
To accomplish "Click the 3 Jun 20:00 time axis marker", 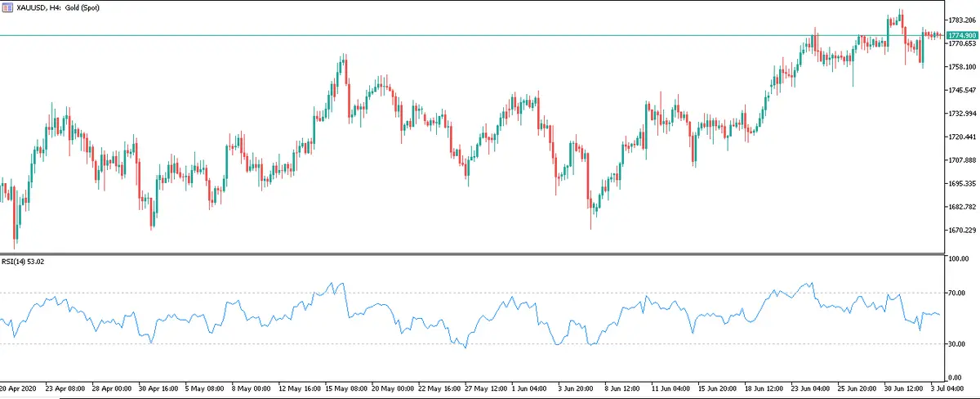I will tap(575, 386).
